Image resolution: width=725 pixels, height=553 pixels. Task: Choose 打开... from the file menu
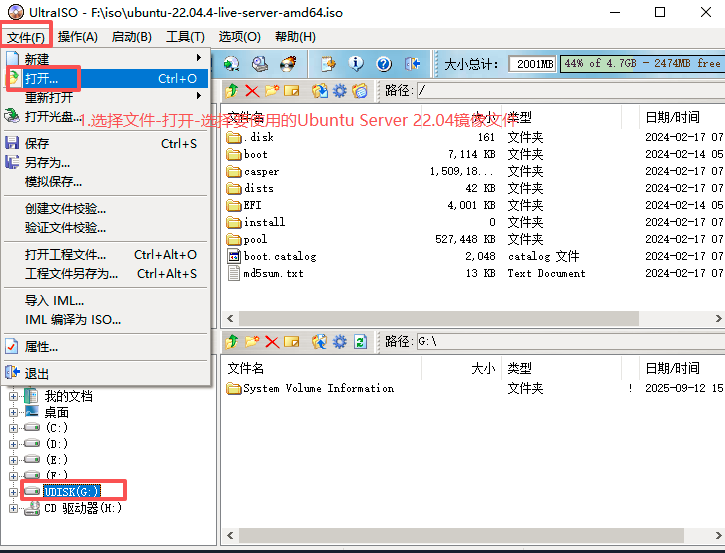click(106, 78)
